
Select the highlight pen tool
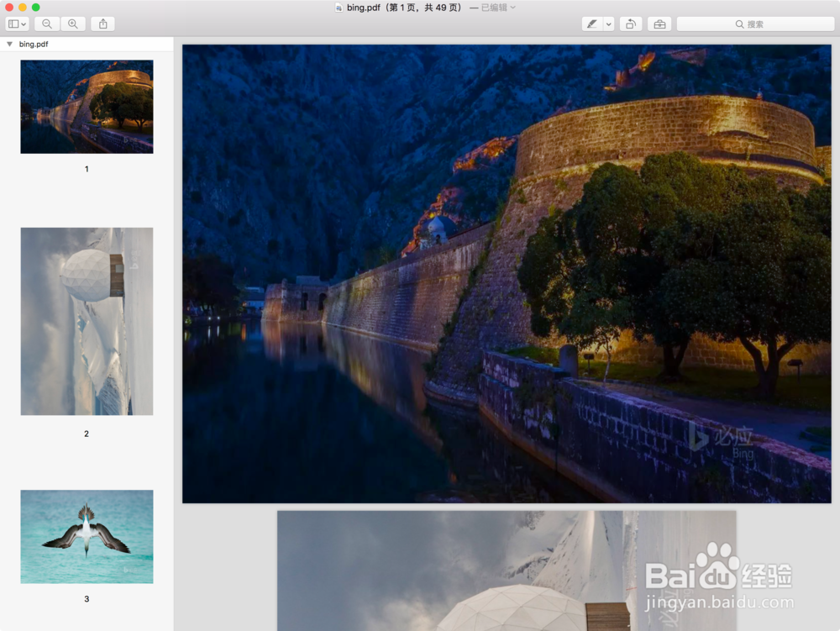pyautogui.click(x=592, y=24)
